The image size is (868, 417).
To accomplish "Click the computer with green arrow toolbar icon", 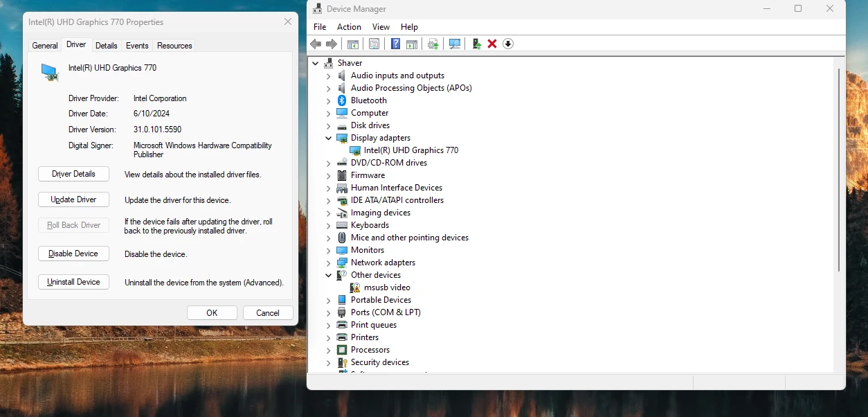I will click(x=476, y=44).
